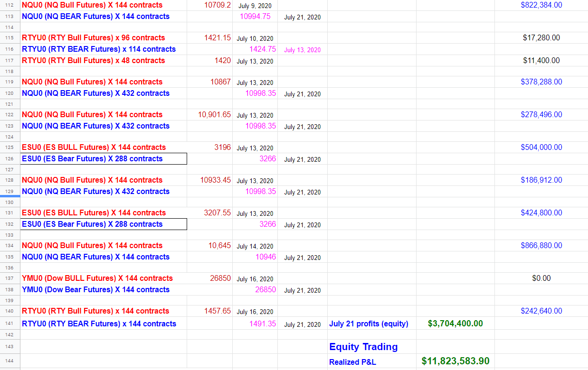Click profit cell $242,640.00
The image size is (588, 370).
pos(541,311)
